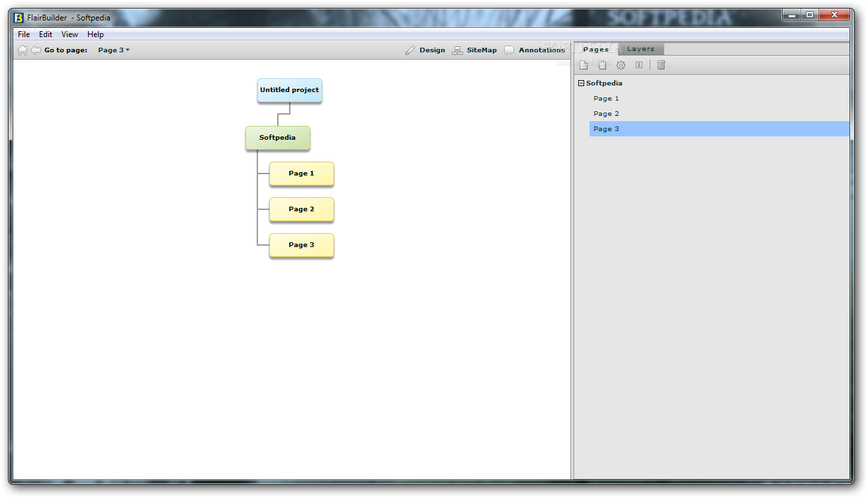The height and width of the screenshot is (498, 868).
Task: Collapse the Softpedia tree node
Action: pos(581,83)
